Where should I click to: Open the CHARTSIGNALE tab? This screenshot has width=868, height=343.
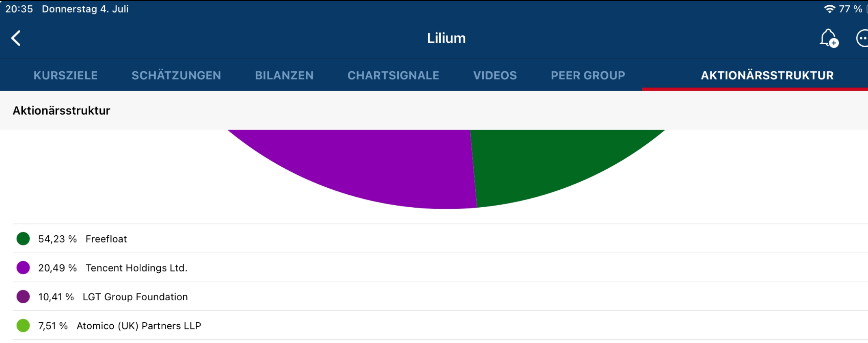coord(393,75)
